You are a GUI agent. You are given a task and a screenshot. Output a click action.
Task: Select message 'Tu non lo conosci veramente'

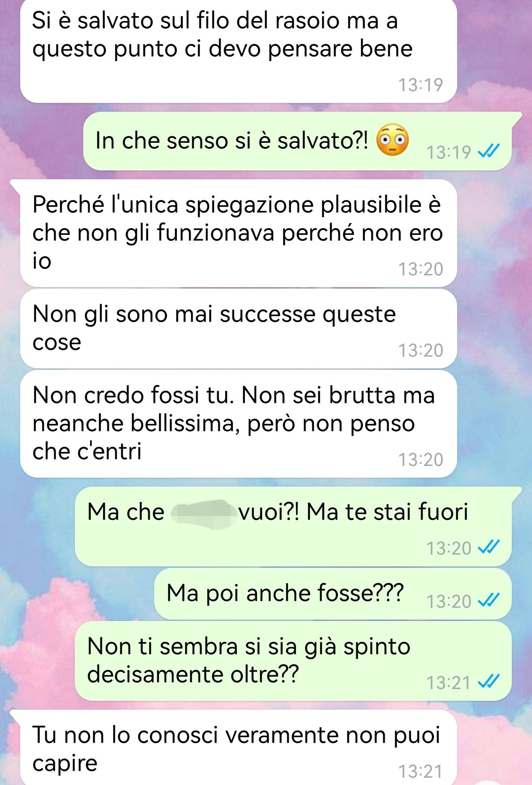(x=238, y=748)
